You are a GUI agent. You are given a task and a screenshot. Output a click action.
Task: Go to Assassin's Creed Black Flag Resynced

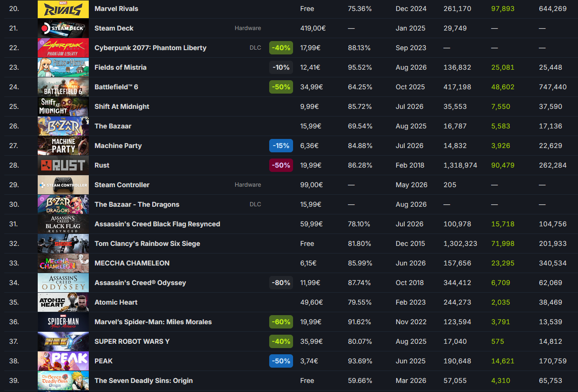click(157, 224)
